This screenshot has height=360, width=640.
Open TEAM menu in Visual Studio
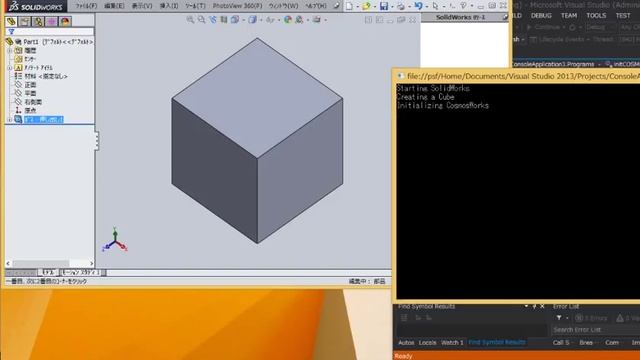pos(569,16)
